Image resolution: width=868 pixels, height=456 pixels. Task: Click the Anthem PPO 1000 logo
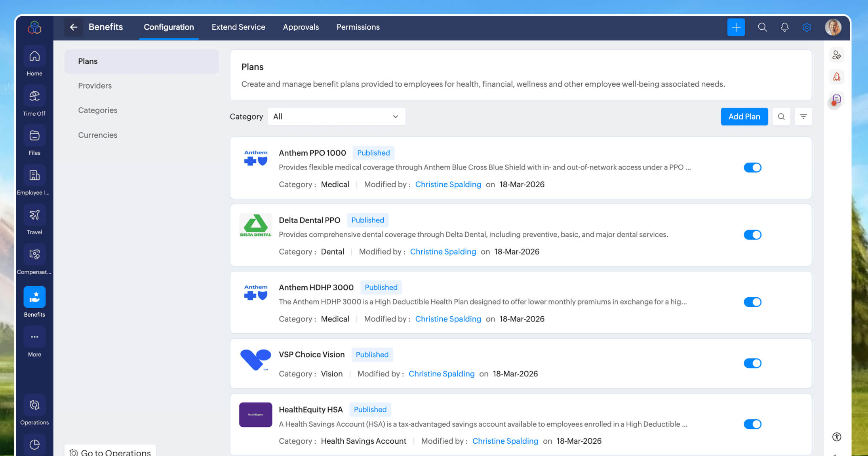tap(256, 158)
